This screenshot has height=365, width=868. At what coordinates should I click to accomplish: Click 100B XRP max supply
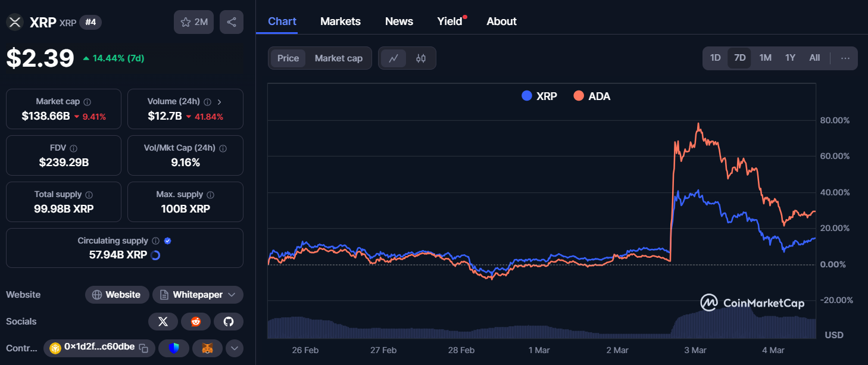tap(185, 208)
